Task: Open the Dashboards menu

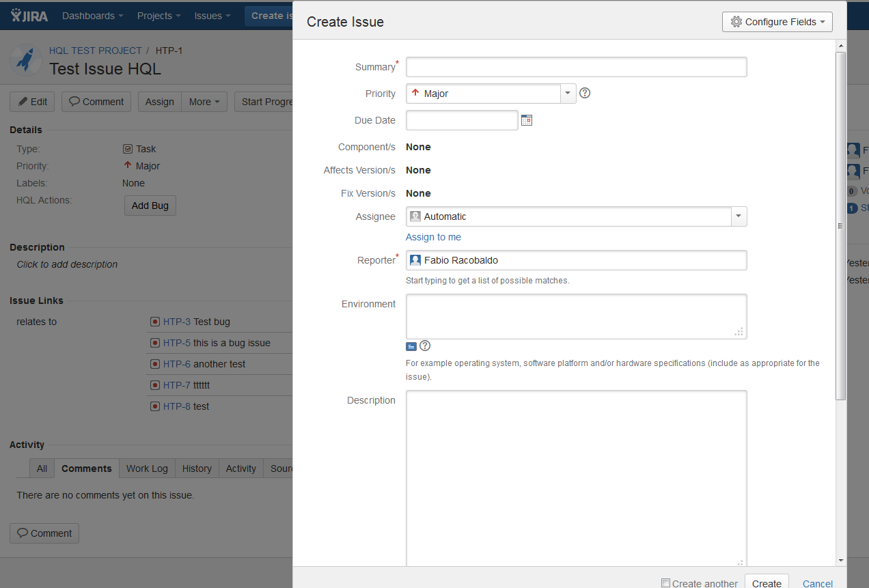Action: [x=93, y=15]
